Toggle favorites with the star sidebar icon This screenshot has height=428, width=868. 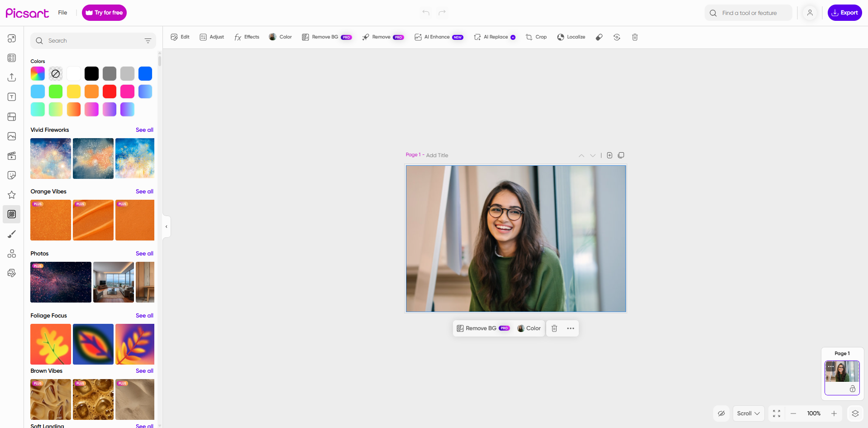(11, 195)
